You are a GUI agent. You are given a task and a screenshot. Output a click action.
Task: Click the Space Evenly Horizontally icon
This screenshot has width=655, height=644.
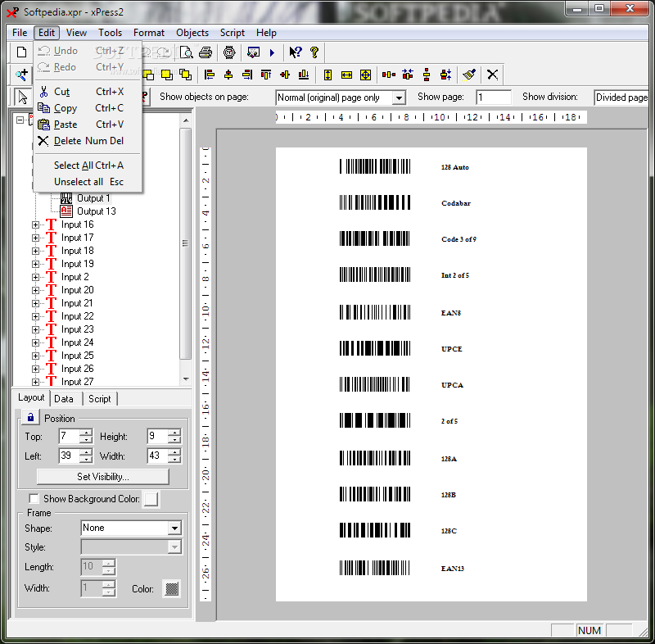pyautogui.click(x=388, y=75)
